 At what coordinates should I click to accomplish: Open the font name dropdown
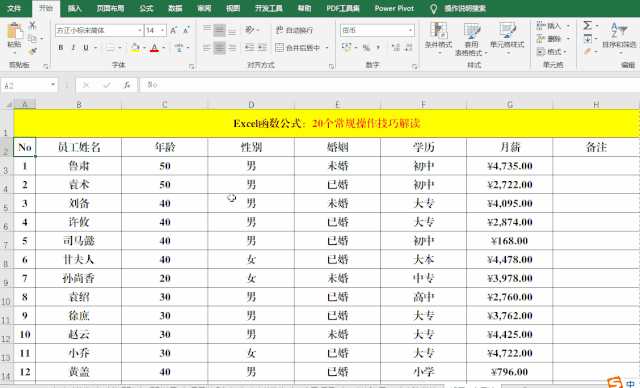coord(140,30)
